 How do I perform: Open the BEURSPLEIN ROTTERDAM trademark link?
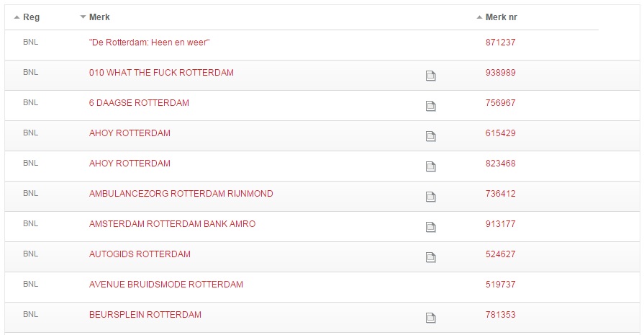pyautogui.click(x=145, y=315)
